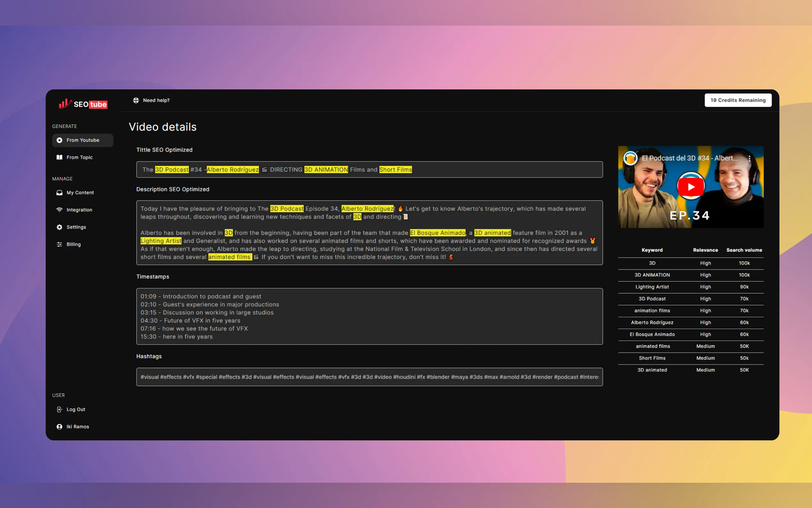The image size is (812, 508).
Task: Click inside the Timestamps text box
Action: [369, 316]
